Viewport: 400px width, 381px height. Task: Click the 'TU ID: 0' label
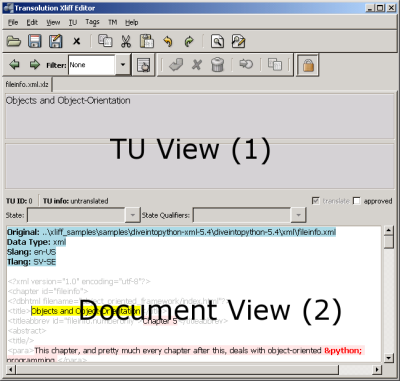click(19, 201)
